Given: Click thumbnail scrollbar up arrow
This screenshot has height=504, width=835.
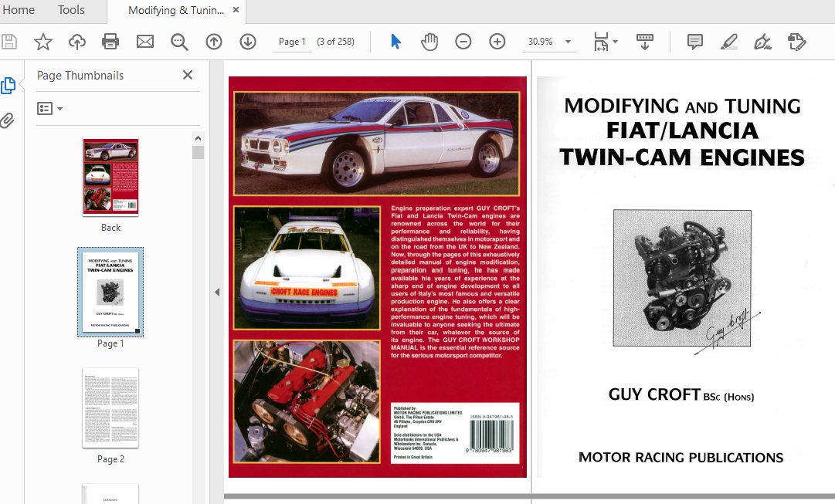Looking at the screenshot, I should 198,138.
